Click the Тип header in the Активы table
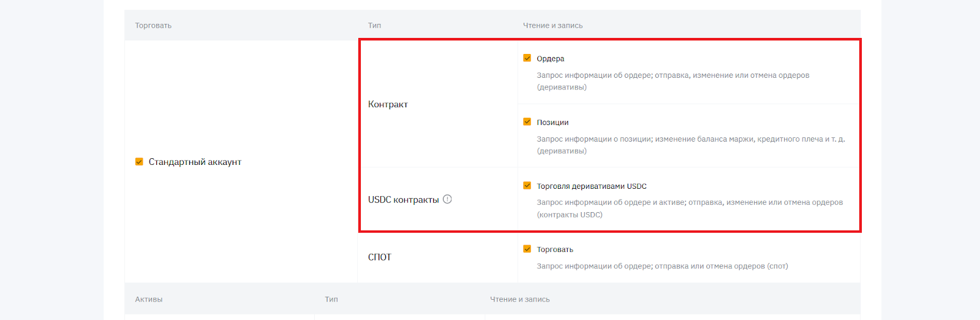The height and width of the screenshot is (320, 980). (x=331, y=300)
